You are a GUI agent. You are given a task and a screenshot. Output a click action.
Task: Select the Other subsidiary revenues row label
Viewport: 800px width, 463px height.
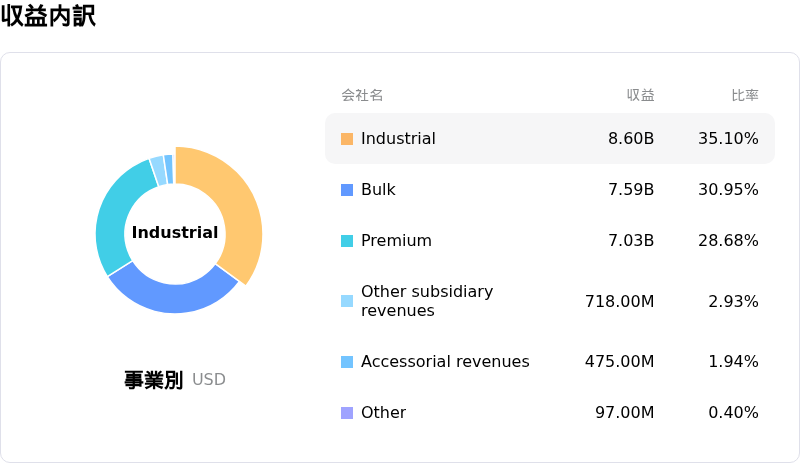(x=427, y=301)
